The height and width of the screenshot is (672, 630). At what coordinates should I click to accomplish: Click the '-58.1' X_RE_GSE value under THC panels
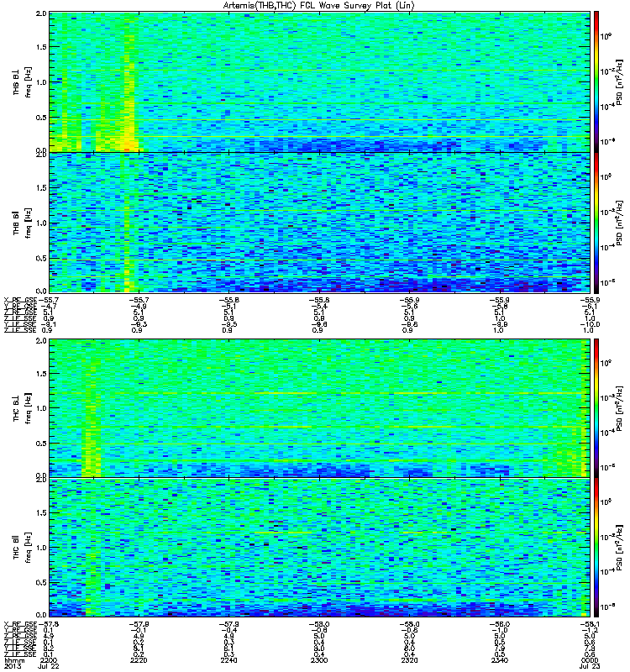[590, 624]
